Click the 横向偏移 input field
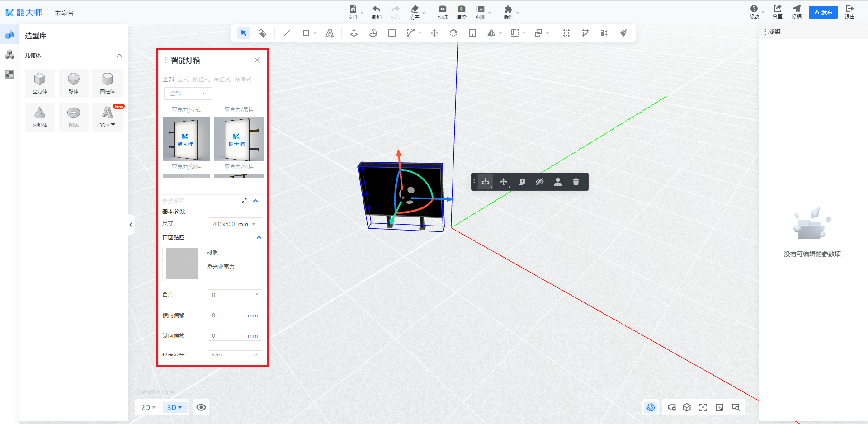This screenshot has width=868, height=424. 235,316
